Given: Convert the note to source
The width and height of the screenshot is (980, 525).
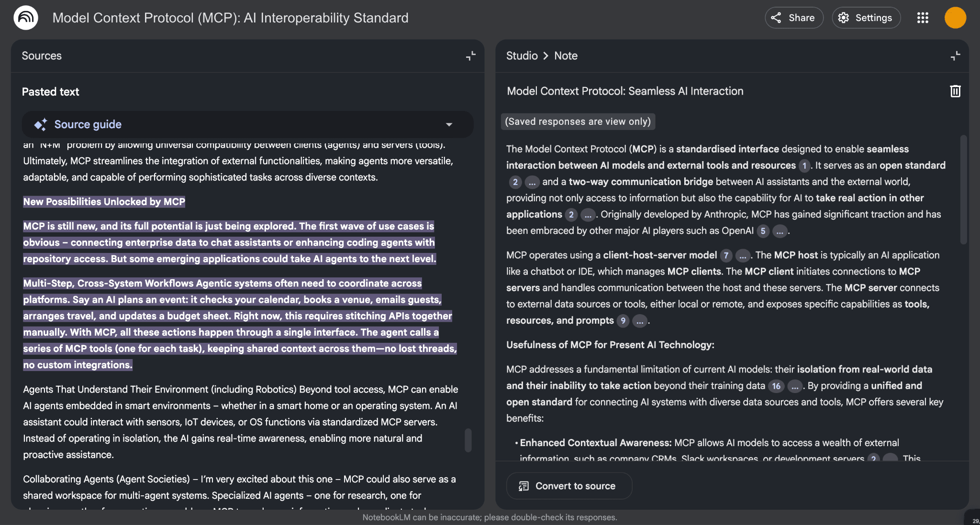Looking at the screenshot, I should [x=569, y=486].
